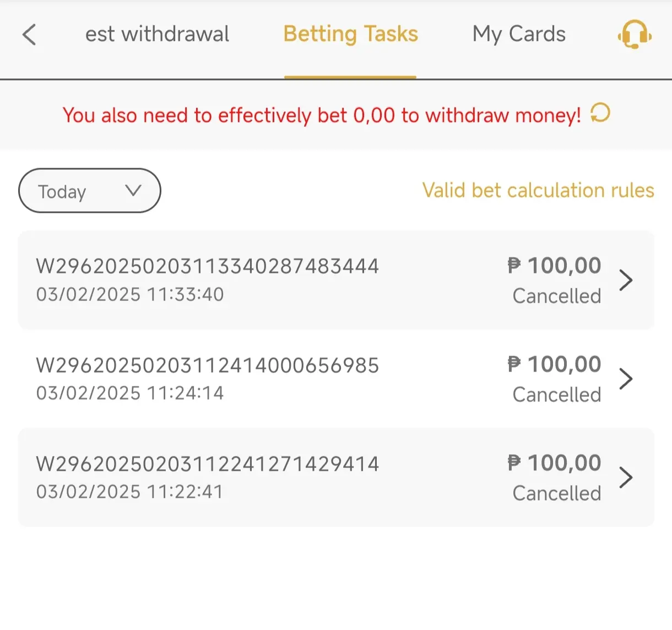
Task: Open customer support headset icon
Action: click(635, 35)
